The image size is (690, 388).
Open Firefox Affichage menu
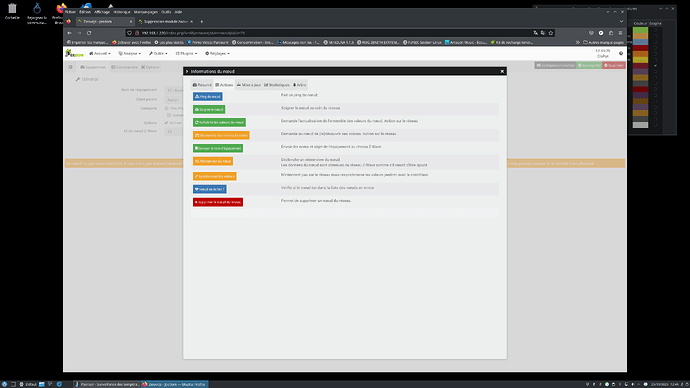102,12
